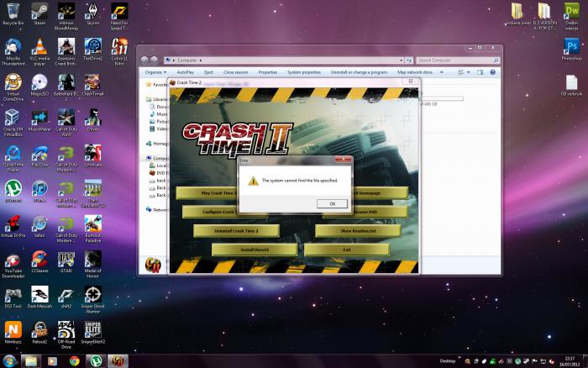
Task: Click the change view icon in Explorer
Action: point(461,72)
